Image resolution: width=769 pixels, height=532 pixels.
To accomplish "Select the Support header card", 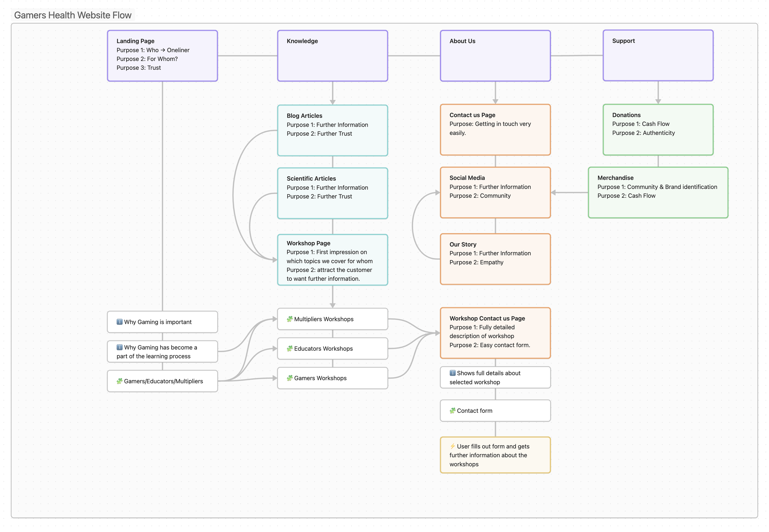I will (x=658, y=56).
